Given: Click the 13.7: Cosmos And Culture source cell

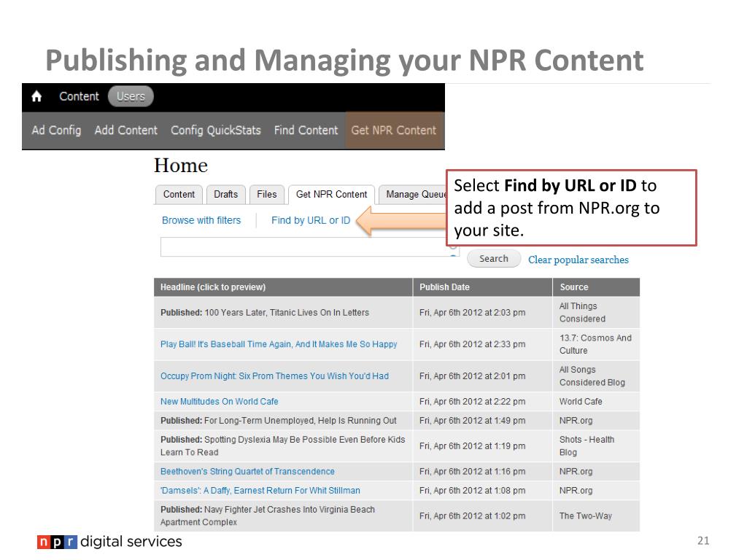Looking at the screenshot, I should pyautogui.click(x=595, y=344).
